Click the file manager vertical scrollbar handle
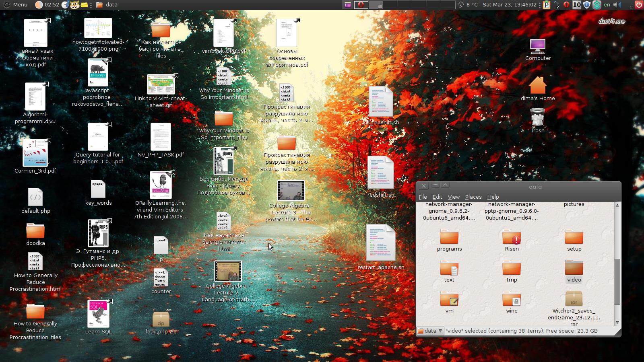644x362 pixels. (x=617, y=282)
